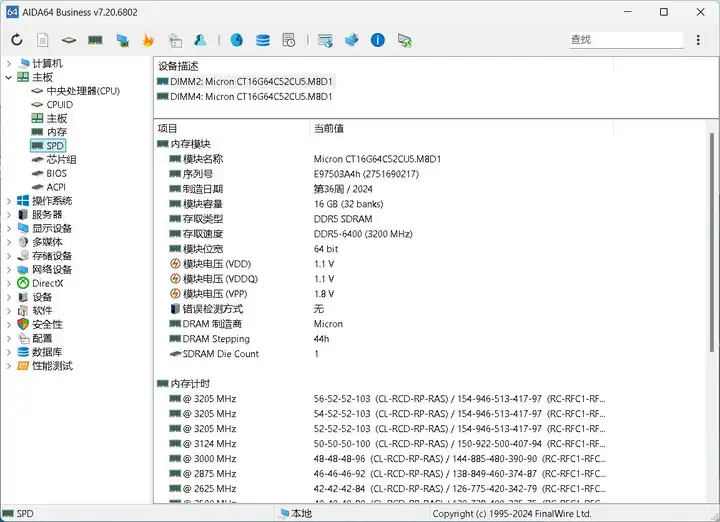
Task: Open 安全性 shield item
Action: pos(40,325)
